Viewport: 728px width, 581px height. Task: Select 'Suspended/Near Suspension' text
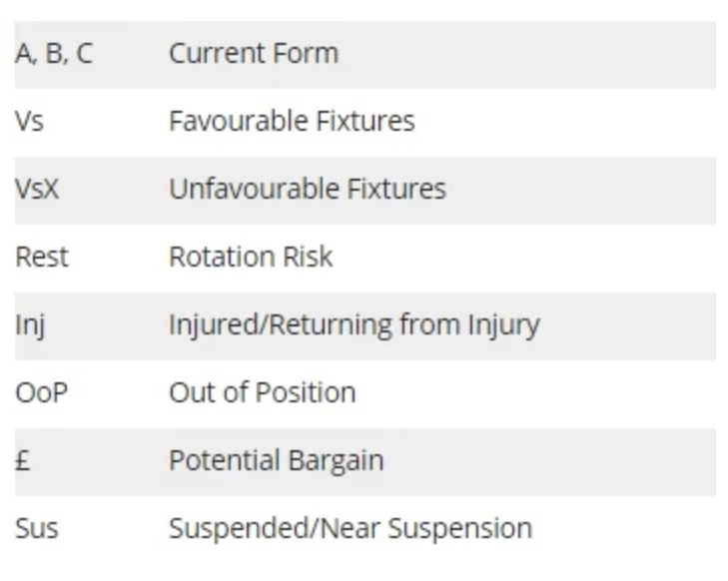click(x=351, y=529)
